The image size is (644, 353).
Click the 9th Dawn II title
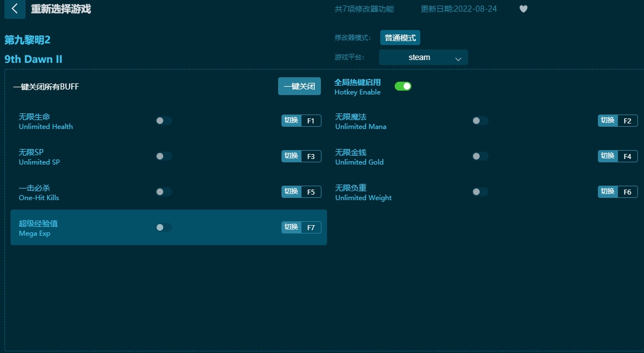(x=33, y=59)
